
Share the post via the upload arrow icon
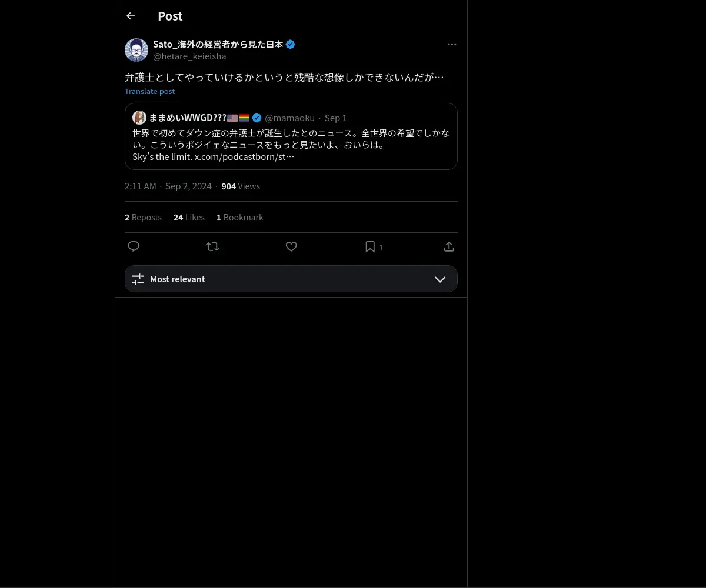click(x=449, y=246)
